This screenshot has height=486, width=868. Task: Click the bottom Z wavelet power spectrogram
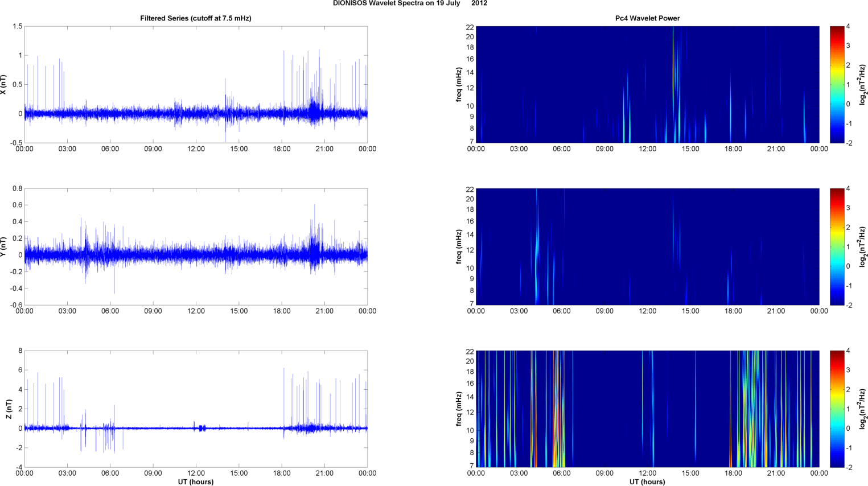pyautogui.click(x=647, y=409)
